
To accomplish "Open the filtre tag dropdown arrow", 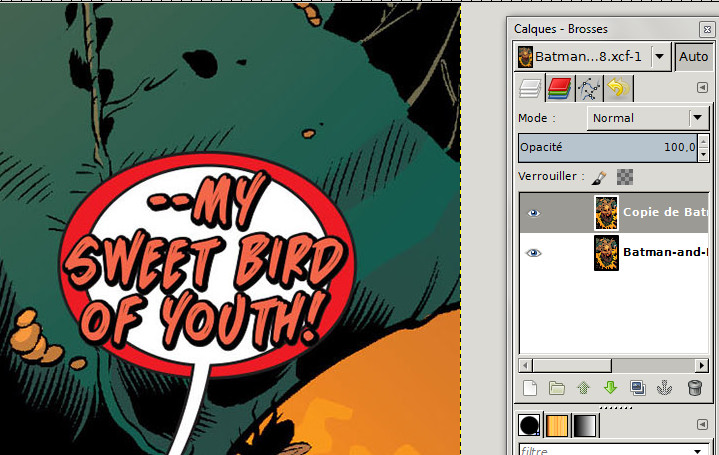I will pos(698,450).
